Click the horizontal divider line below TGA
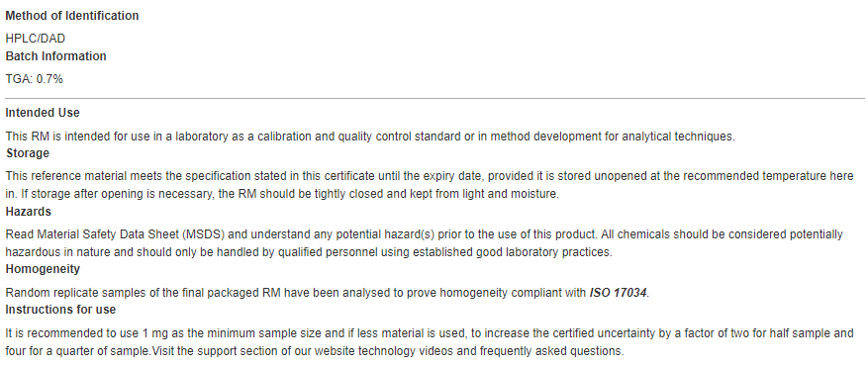Screen dimensions: 868x367 434,99
